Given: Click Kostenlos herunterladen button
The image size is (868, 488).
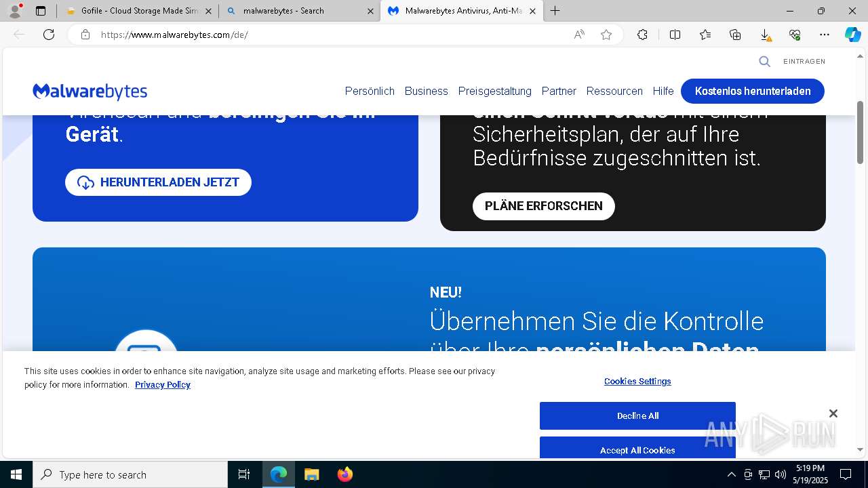Looking at the screenshot, I should pos(753,91).
